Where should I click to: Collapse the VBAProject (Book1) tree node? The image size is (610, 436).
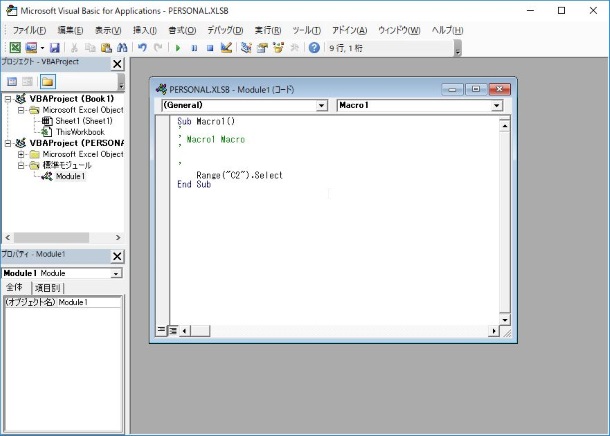pos(8,99)
